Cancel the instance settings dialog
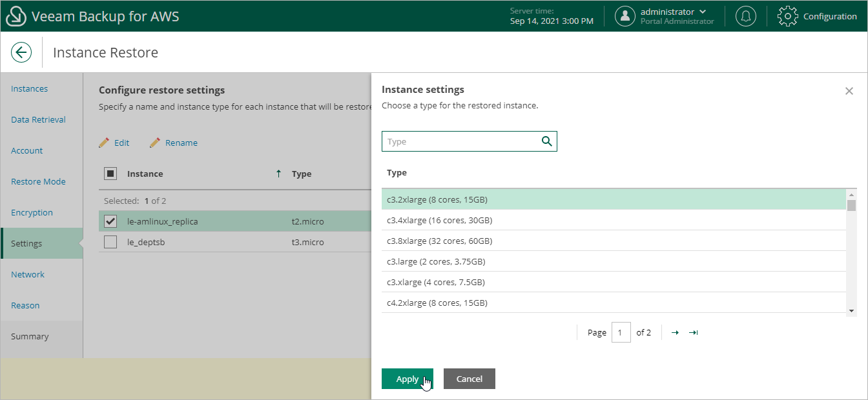Viewport: 868px width, 400px height. pyautogui.click(x=469, y=379)
